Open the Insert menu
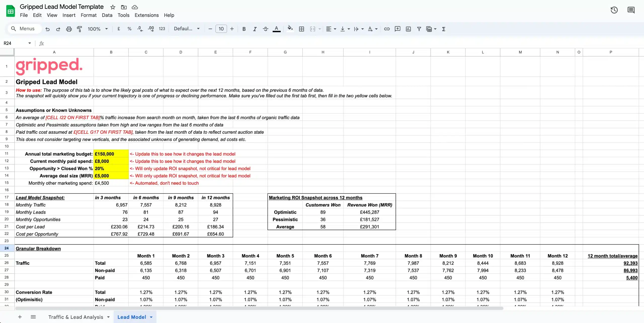This screenshot has width=644, height=323. [69, 15]
